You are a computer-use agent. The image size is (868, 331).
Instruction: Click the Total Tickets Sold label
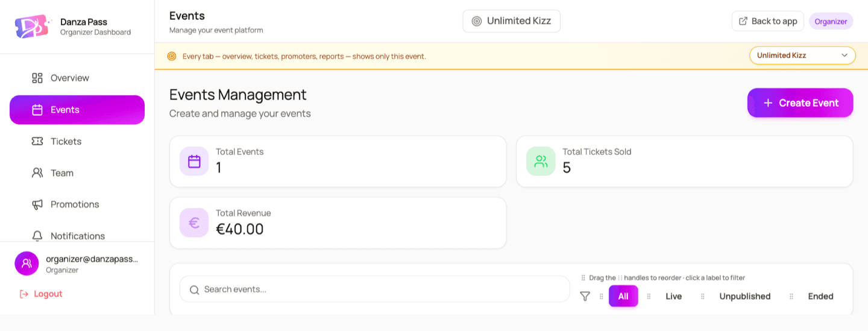[x=597, y=152]
